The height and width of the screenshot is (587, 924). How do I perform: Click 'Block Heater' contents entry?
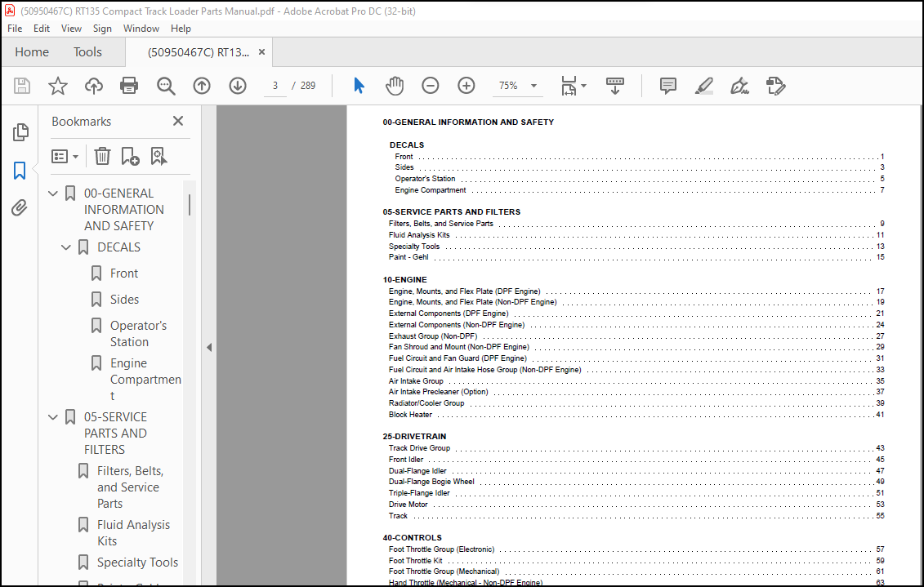(x=410, y=415)
